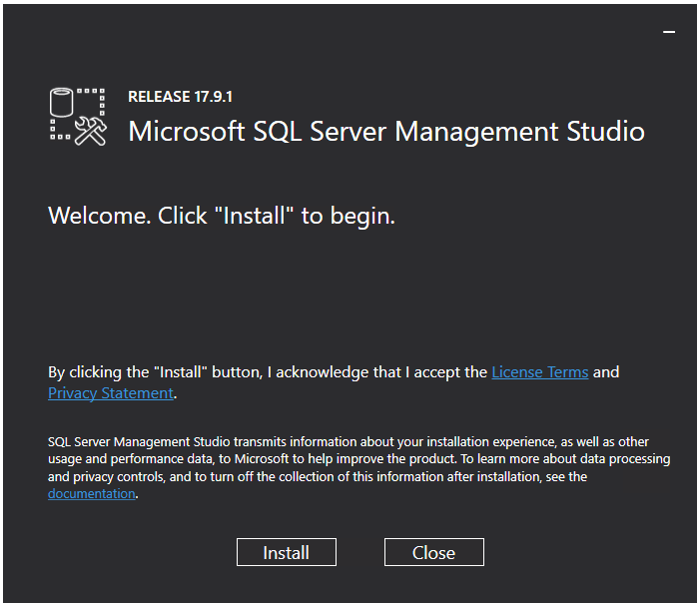700x605 pixels.
Task: Open the License Terms link
Action: (539, 372)
